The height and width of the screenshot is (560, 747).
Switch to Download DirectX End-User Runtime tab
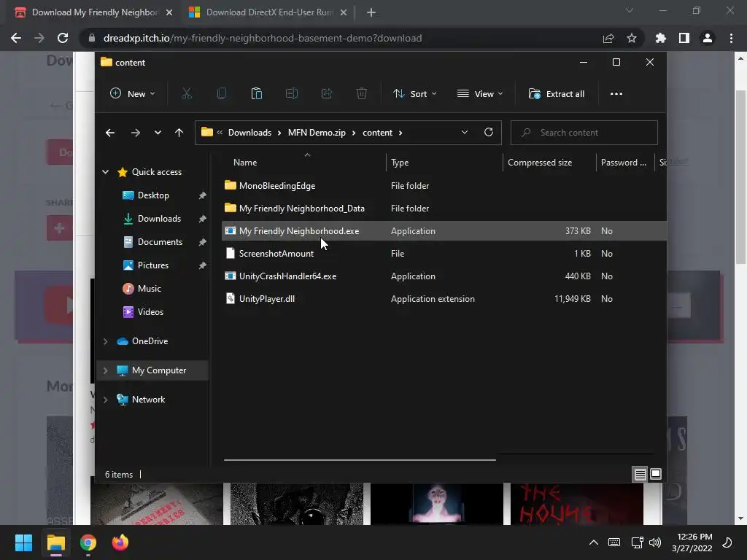coord(268,12)
